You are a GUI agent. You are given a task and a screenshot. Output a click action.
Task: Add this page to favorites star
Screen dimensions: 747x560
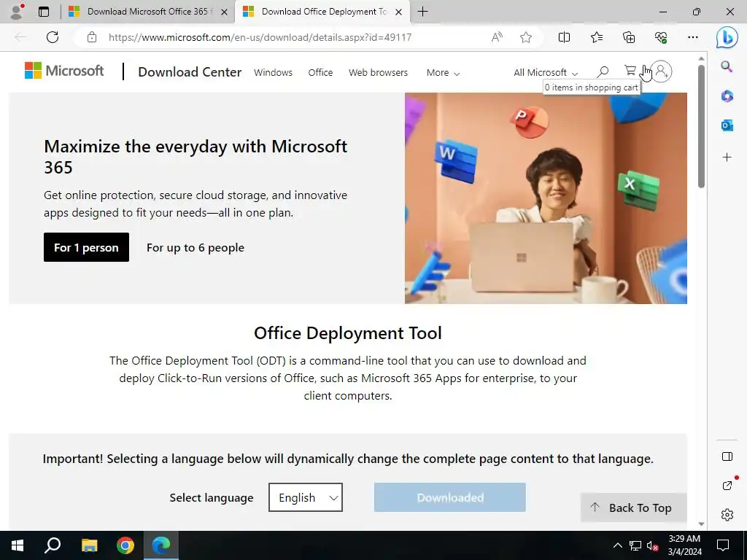coord(525,37)
